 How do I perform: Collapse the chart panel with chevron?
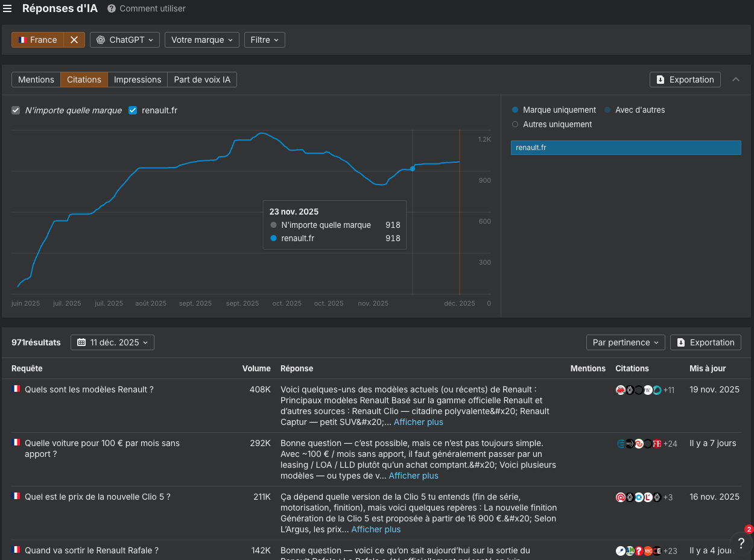point(736,80)
